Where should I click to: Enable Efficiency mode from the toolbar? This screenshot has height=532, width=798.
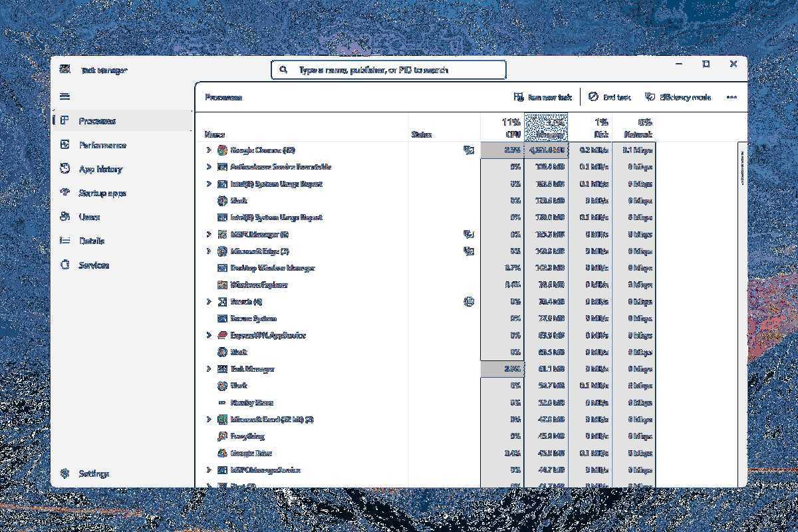tap(678, 97)
